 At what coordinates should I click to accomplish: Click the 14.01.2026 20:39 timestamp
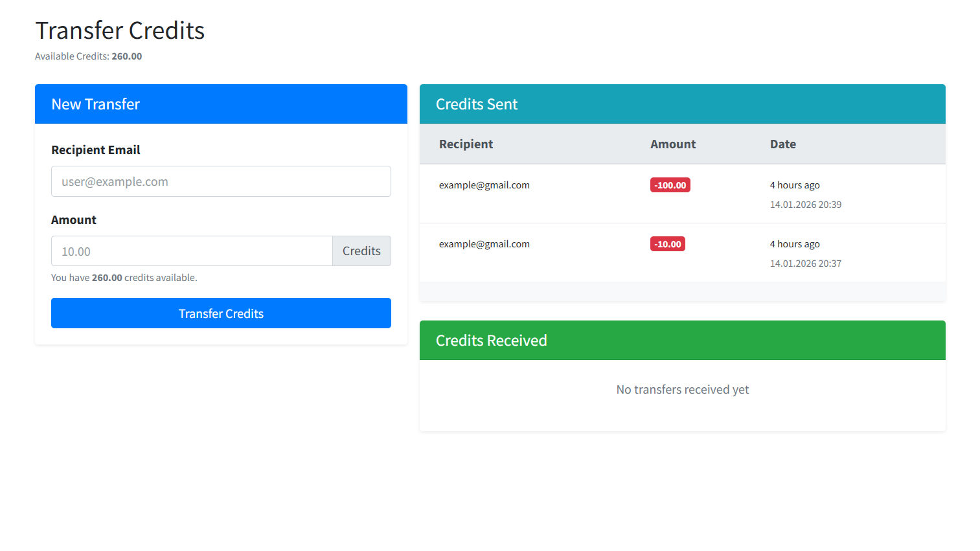805,205
